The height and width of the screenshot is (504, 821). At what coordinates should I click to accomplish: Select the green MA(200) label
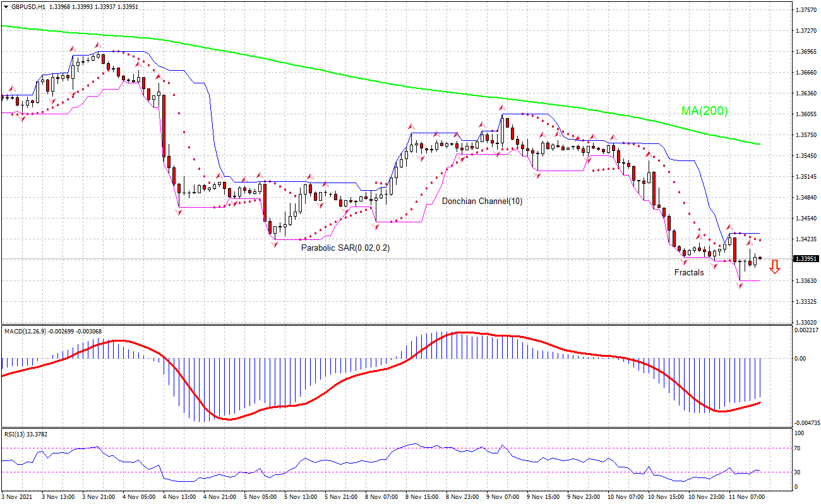pyautogui.click(x=704, y=111)
